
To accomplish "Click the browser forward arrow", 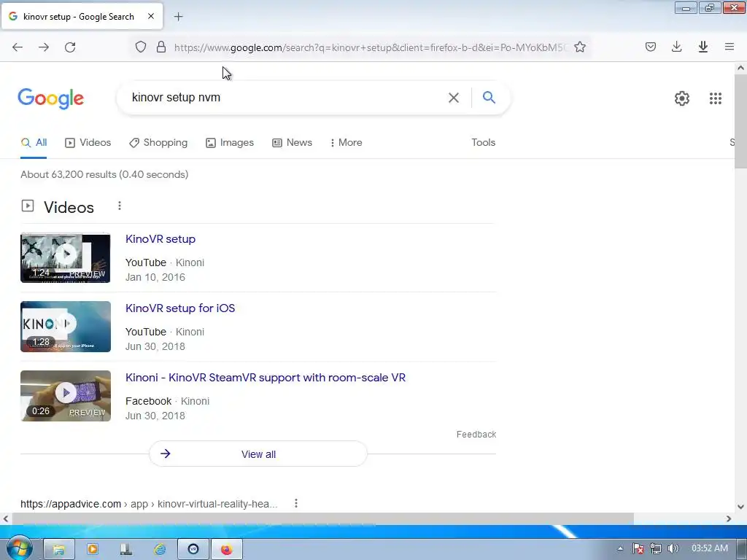I will [44, 47].
